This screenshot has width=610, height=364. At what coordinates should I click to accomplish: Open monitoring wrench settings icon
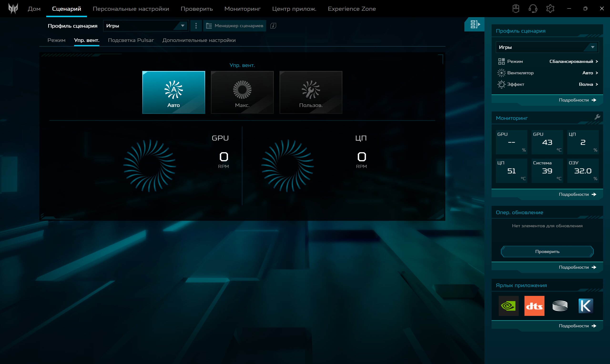click(x=597, y=117)
